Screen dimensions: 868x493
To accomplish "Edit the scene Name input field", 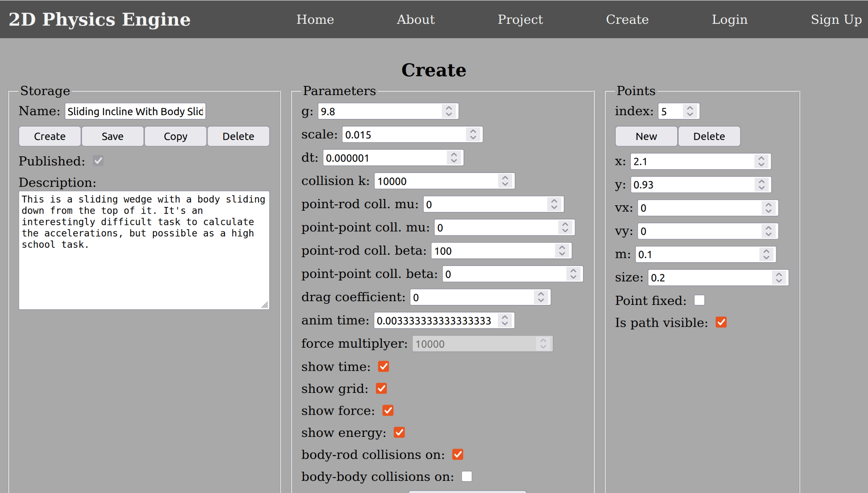I will 135,111.
